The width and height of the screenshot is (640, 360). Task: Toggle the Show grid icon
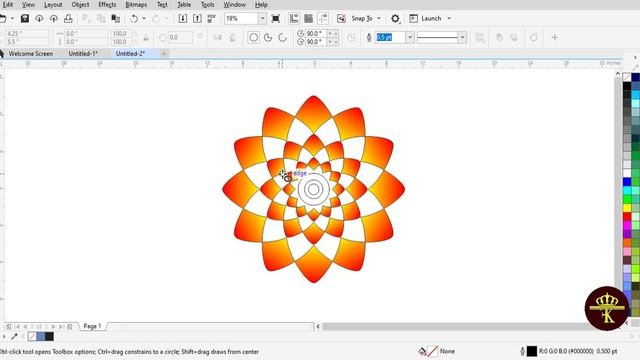[309, 18]
